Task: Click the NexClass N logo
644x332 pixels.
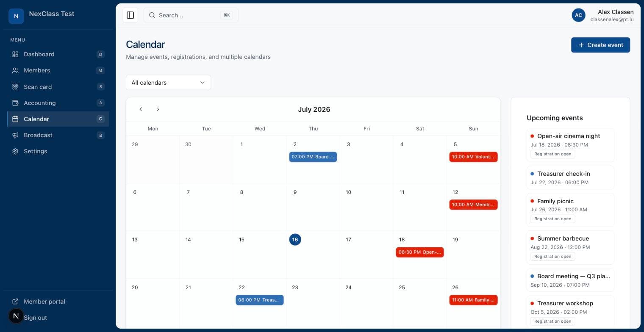Action: [x=16, y=16]
